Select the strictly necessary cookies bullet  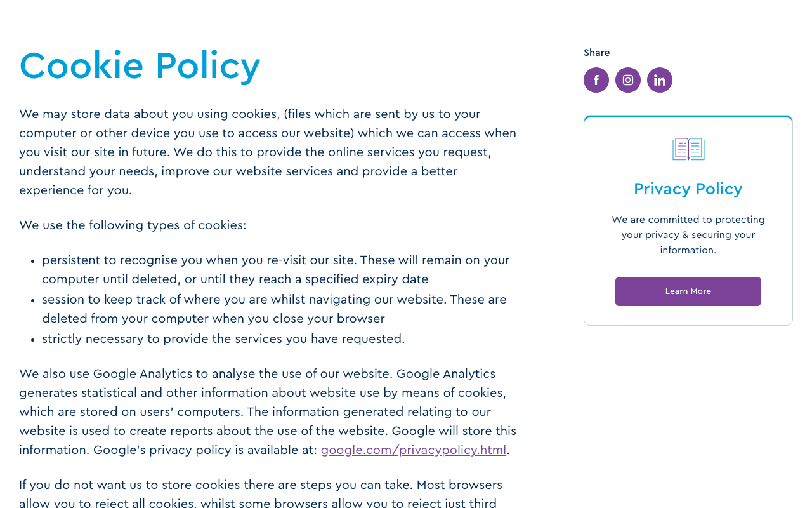[223, 338]
